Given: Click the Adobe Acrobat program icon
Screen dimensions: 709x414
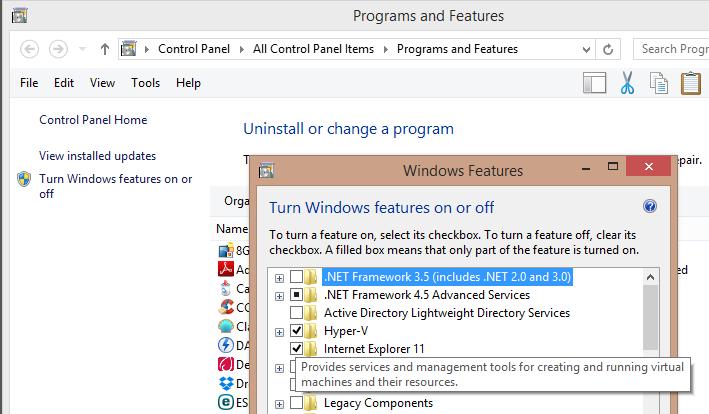Looking at the screenshot, I should (x=226, y=269).
